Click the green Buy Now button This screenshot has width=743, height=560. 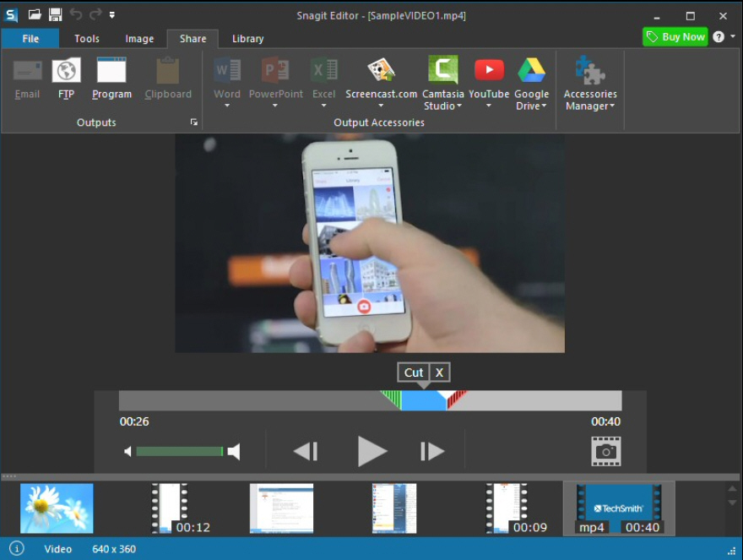pos(675,37)
